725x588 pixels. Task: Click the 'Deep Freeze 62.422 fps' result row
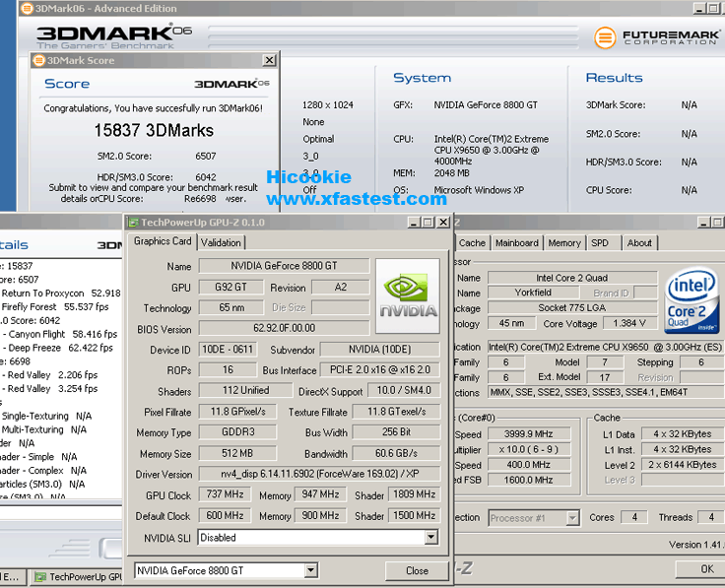[x=60, y=348]
